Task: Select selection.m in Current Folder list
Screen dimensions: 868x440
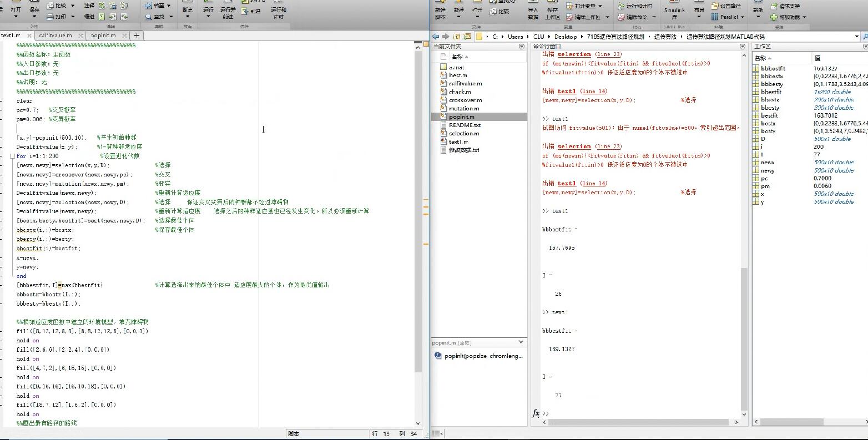Action: click(464, 133)
